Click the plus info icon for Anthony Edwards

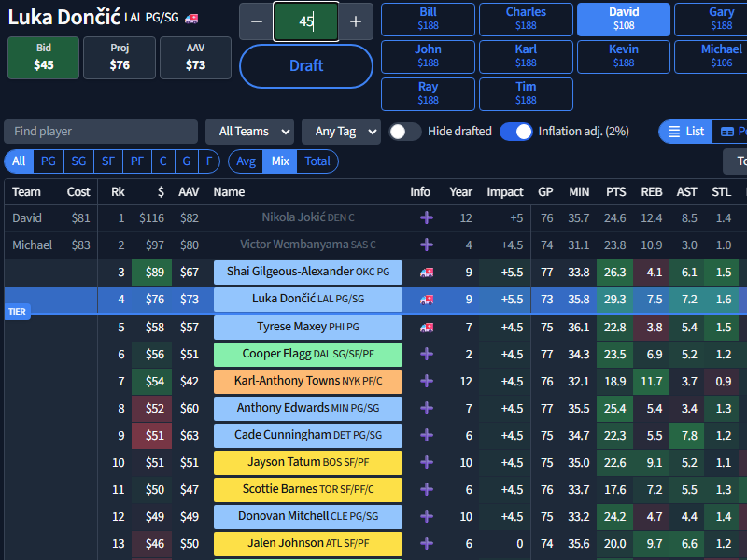click(427, 408)
